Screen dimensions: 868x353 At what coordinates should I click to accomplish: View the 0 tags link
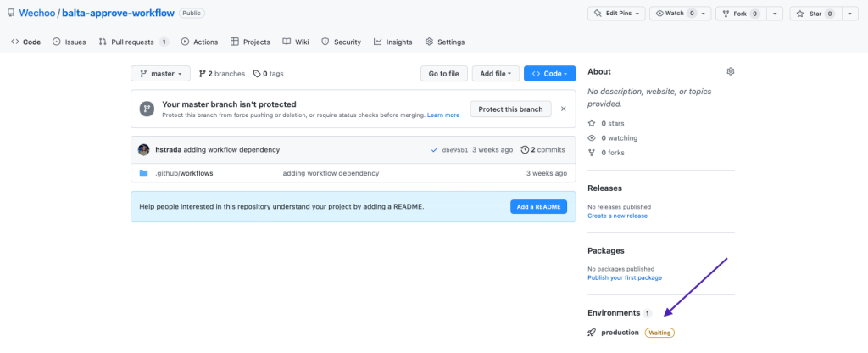(x=269, y=74)
